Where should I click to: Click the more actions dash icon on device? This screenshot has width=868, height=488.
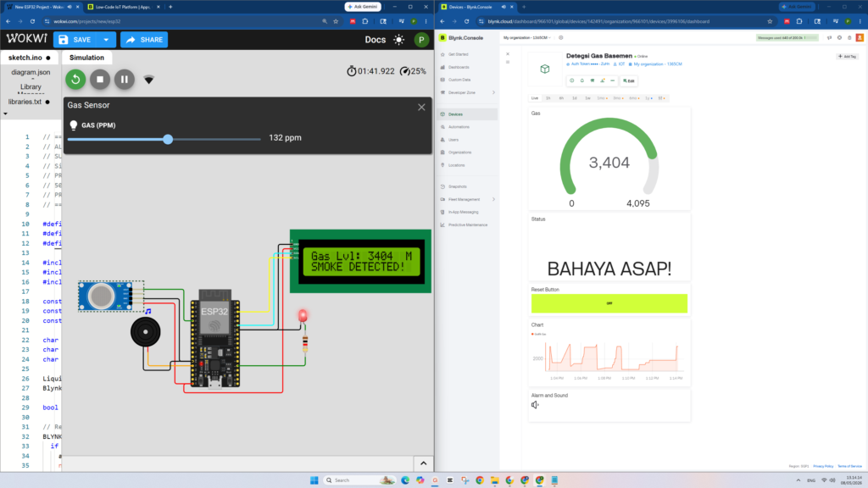(x=612, y=80)
